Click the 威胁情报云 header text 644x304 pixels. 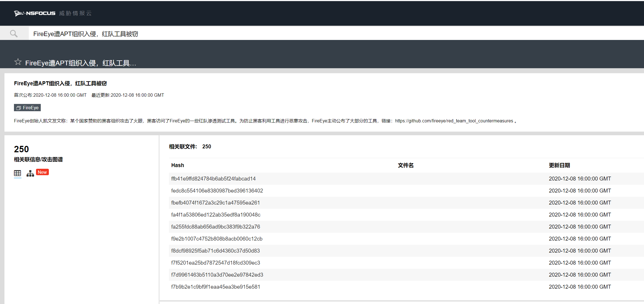pyautogui.click(x=75, y=13)
